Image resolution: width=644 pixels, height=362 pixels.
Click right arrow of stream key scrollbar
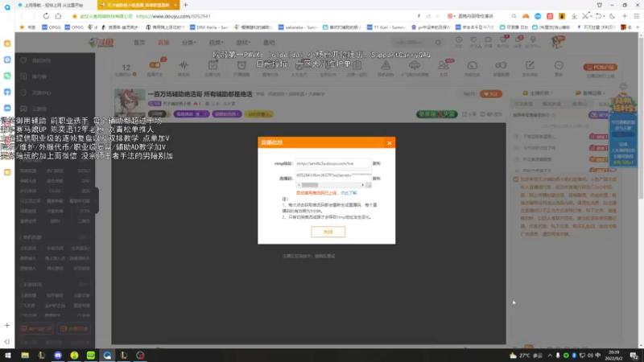click(362, 185)
